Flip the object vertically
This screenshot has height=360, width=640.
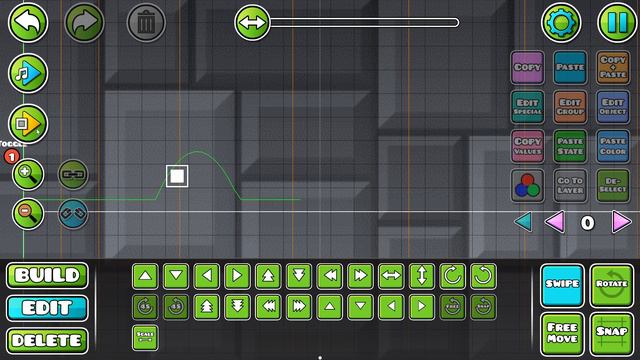422,276
